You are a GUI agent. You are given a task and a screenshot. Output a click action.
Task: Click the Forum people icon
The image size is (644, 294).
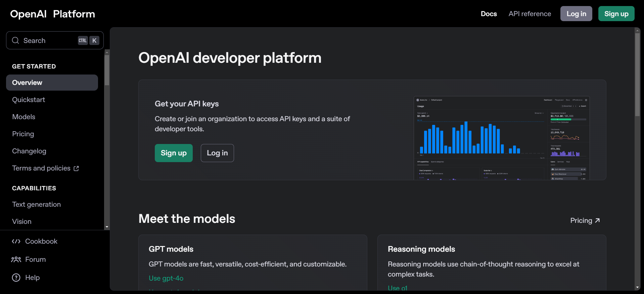point(16,259)
